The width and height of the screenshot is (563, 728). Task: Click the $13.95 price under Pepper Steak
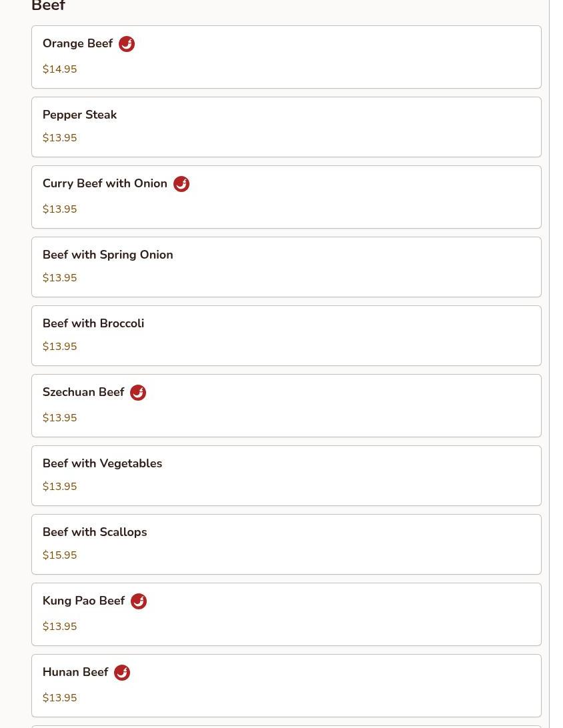(x=59, y=138)
